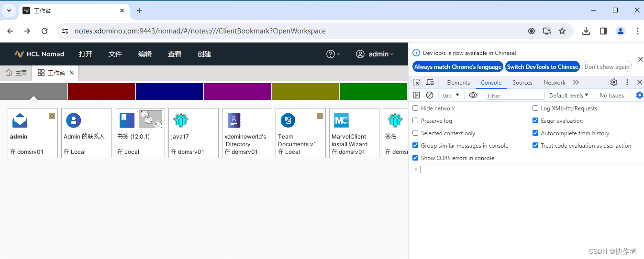Open the Team Documents v1 icon
644x259 pixels.
click(x=288, y=120)
